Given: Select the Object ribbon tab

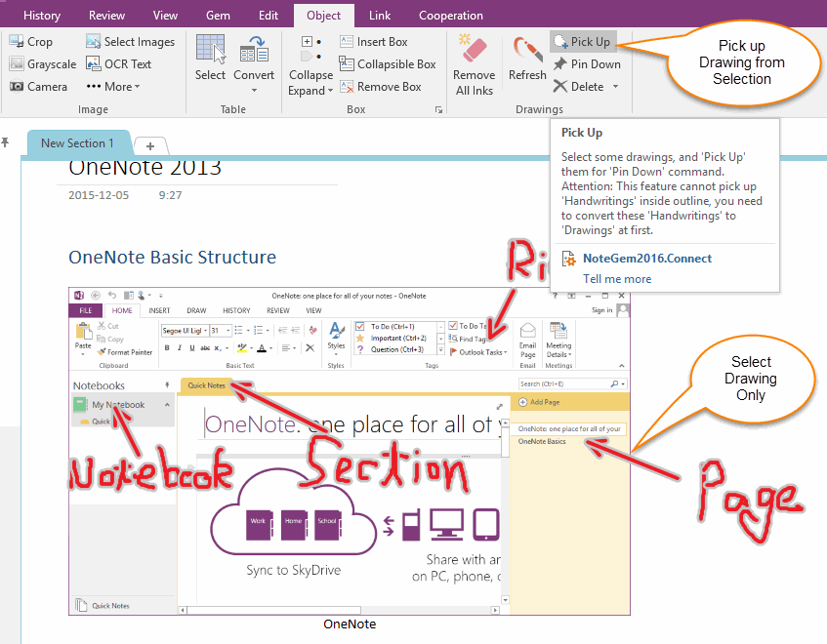Looking at the screenshot, I should 324,16.
